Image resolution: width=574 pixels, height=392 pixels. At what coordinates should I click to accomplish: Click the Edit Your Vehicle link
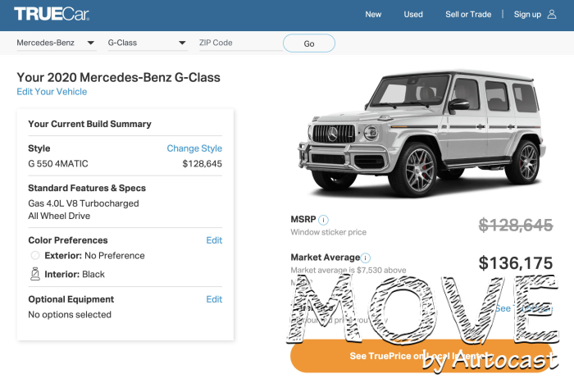click(52, 92)
